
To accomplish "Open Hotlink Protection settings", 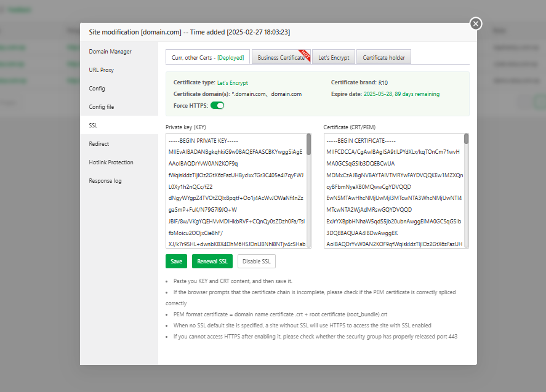I will (x=111, y=162).
